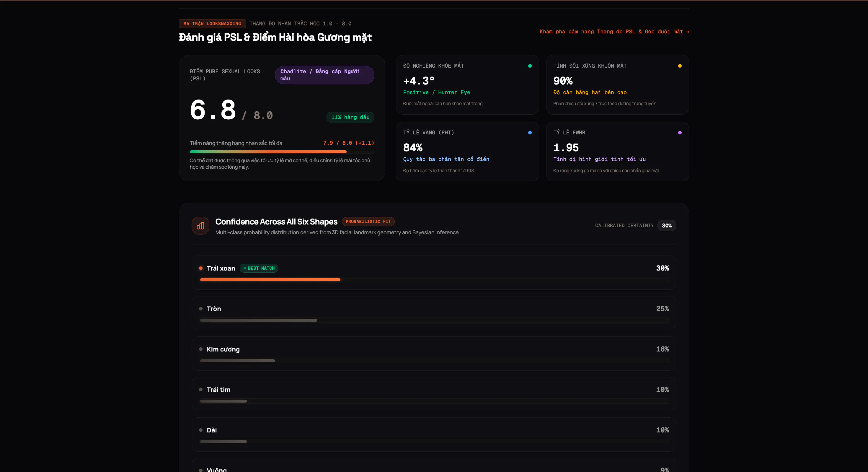Click the yellow dot on facial symmetry card
This screenshot has width=868, height=472.
tap(680, 66)
